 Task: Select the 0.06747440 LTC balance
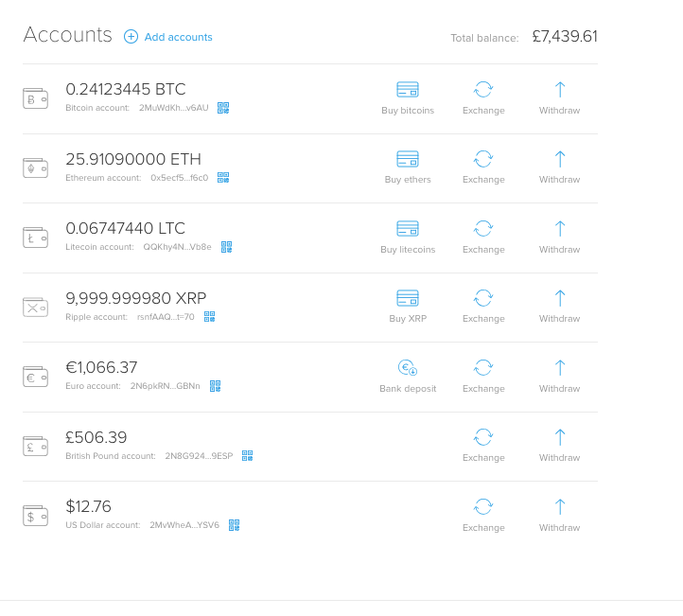[x=126, y=228]
